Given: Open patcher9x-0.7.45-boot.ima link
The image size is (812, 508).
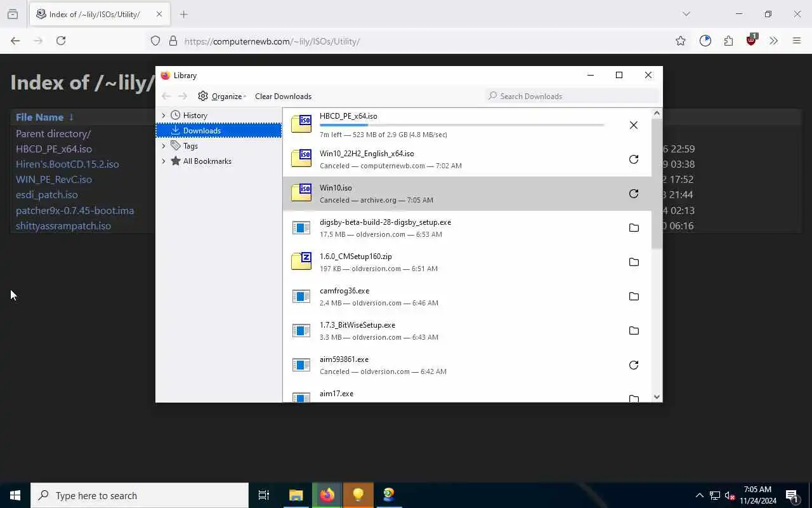Looking at the screenshot, I should pyautogui.click(x=75, y=210).
